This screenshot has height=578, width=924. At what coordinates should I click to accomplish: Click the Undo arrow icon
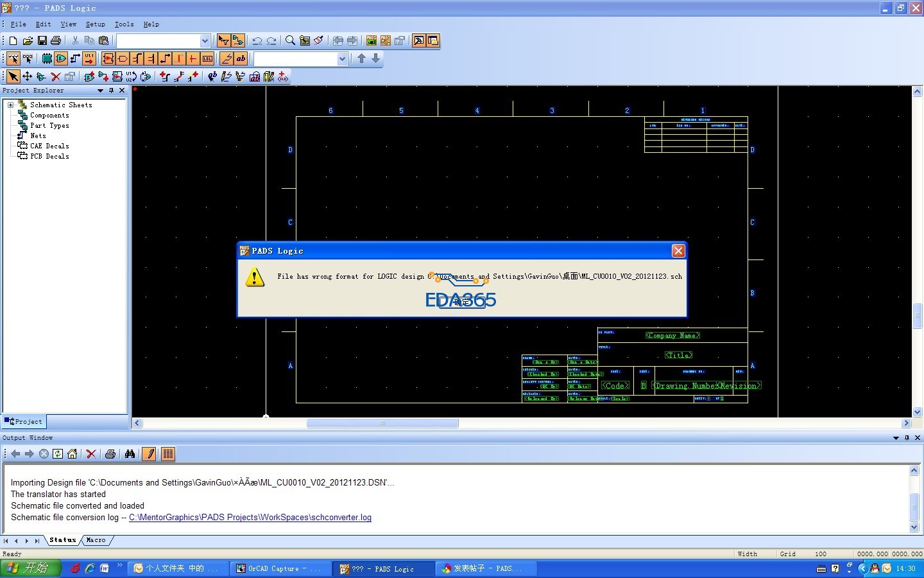(257, 40)
